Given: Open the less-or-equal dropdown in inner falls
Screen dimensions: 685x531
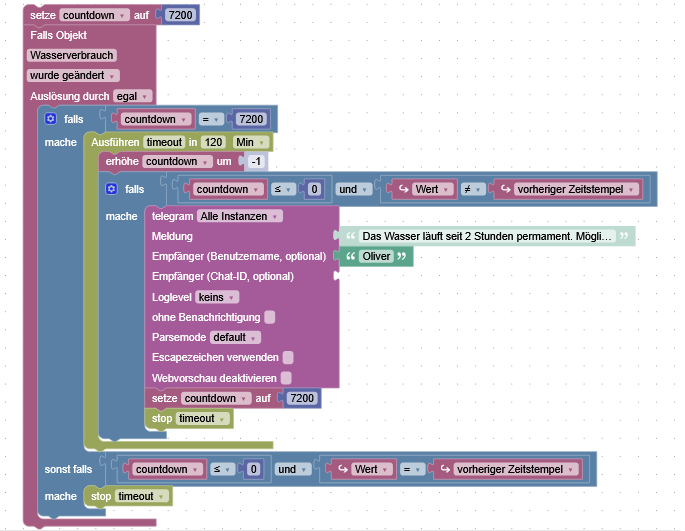Looking at the screenshot, I should pyautogui.click(x=283, y=189).
